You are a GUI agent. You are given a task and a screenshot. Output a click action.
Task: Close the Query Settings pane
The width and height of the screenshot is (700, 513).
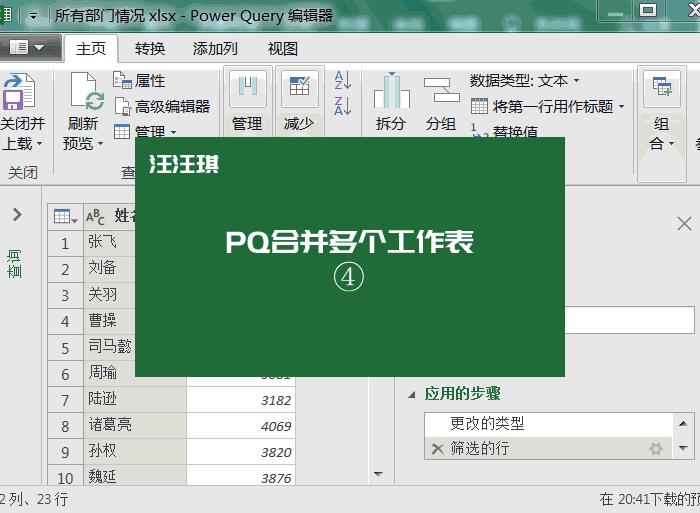[x=684, y=223]
